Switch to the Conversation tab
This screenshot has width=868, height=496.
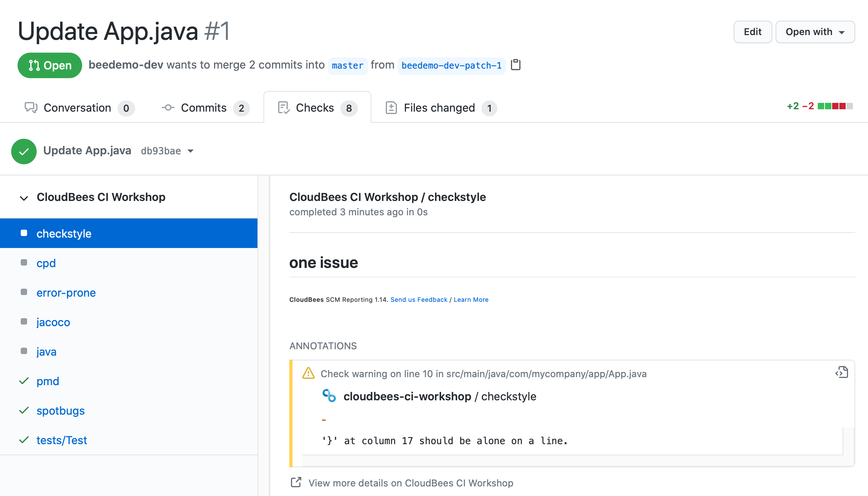[77, 107]
